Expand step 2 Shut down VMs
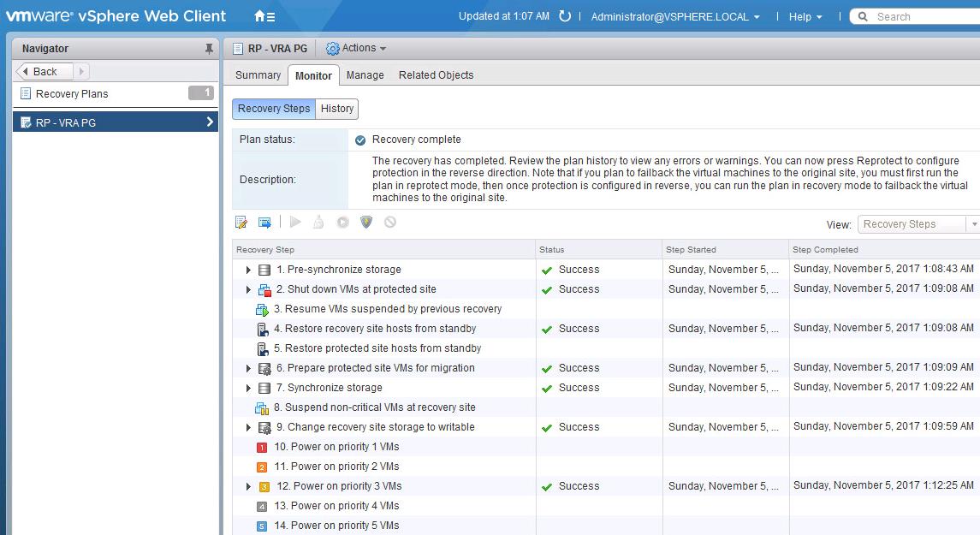Viewport: 980px width, 535px height. [x=248, y=289]
